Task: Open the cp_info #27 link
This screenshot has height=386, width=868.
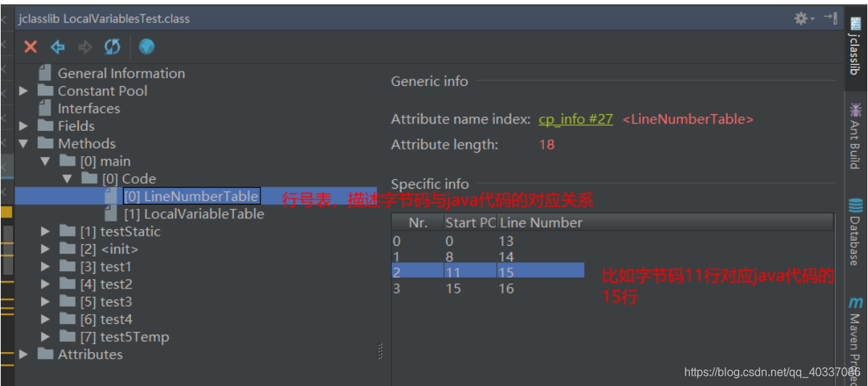Action: pos(576,119)
